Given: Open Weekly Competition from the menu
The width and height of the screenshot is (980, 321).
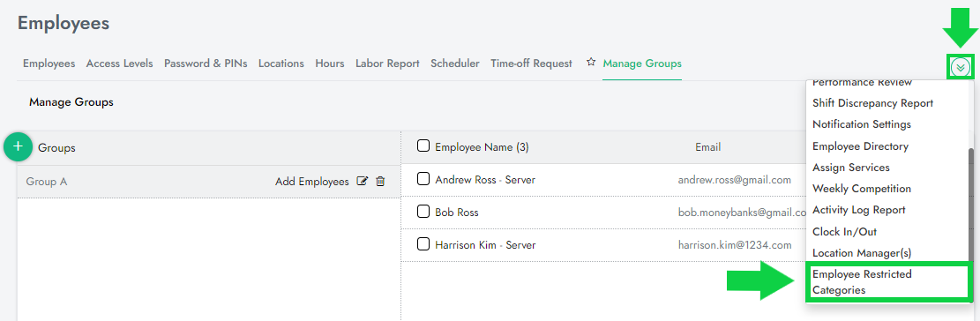Looking at the screenshot, I should click(x=861, y=189).
